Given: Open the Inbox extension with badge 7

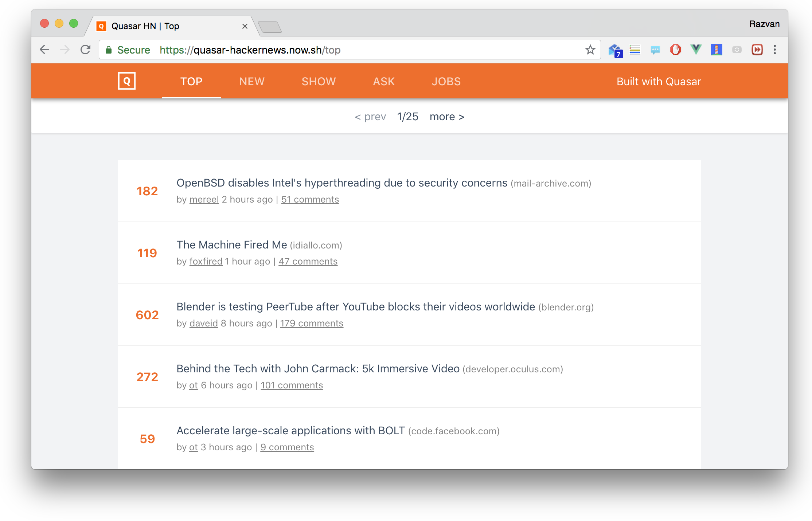Looking at the screenshot, I should (615, 50).
